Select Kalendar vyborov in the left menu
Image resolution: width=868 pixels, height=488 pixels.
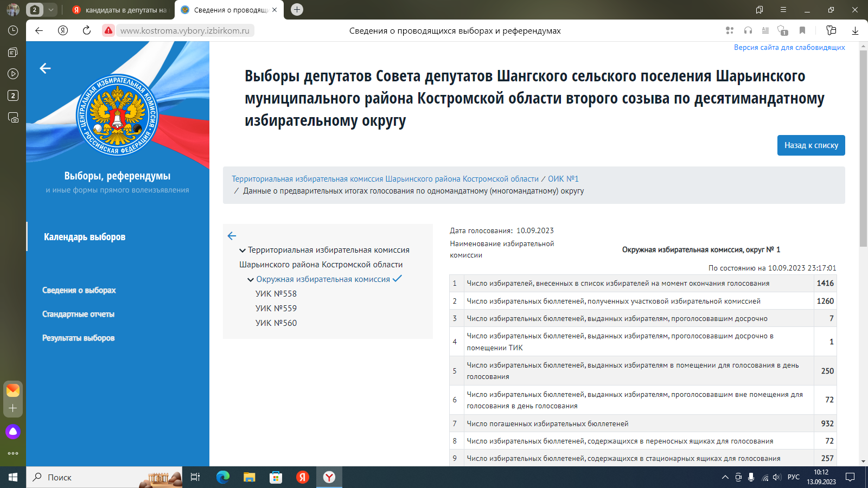coord(84,237)
